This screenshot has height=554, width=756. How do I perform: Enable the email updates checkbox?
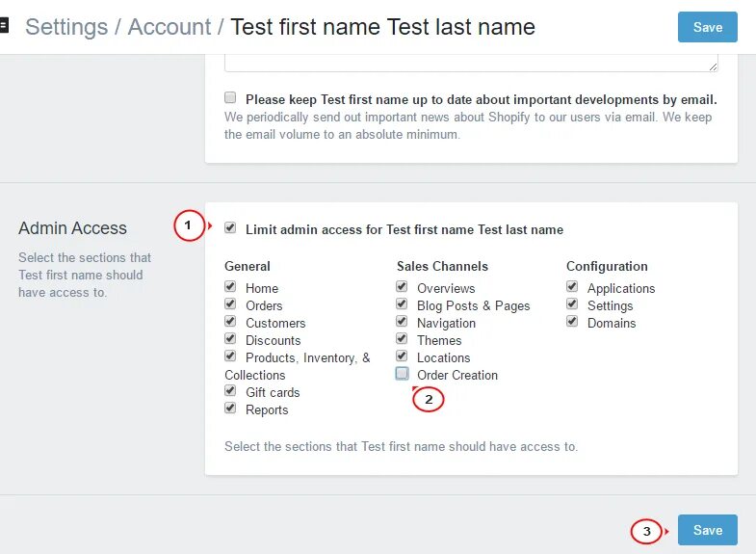coord(230,98)
